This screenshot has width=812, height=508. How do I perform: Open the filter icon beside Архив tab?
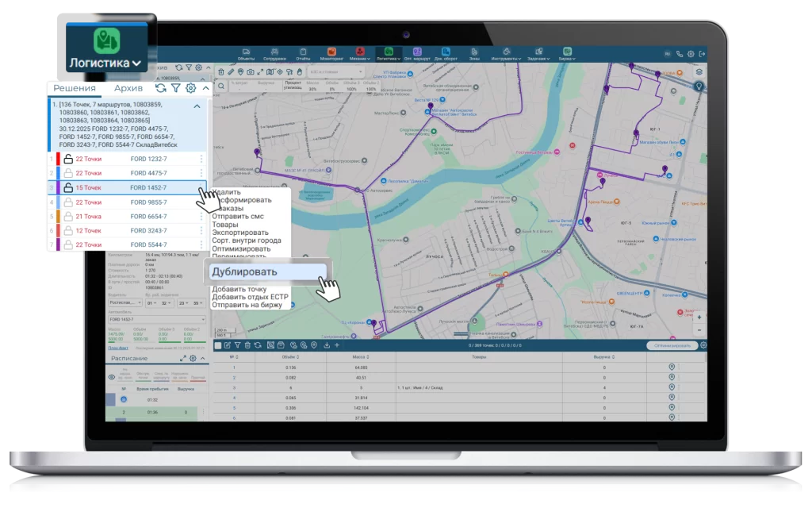click(x=176, y=89)
